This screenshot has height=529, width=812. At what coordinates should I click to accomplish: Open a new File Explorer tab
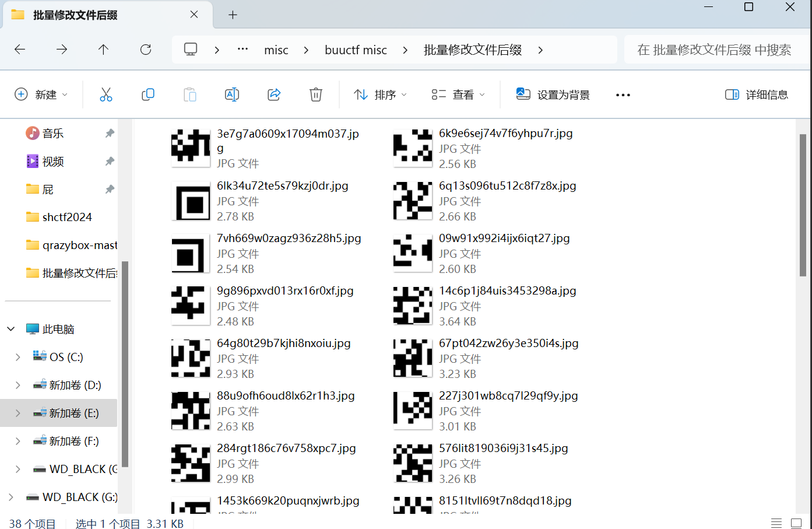(233, 15)
